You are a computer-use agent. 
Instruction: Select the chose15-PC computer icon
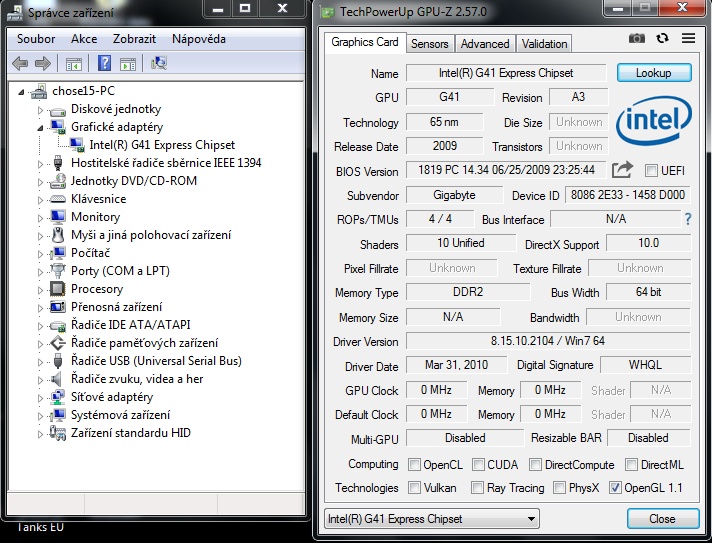[39, 91]
